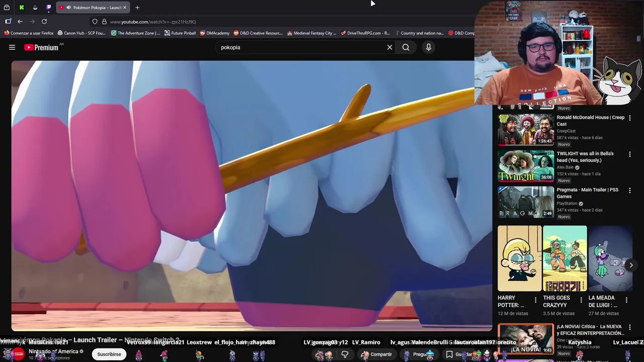
Task: Open Canon Hub SCP bookmark
Action: 82,33
